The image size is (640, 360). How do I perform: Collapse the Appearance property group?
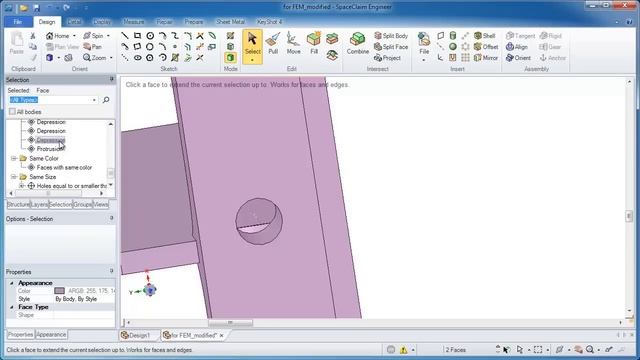click(11, 283)
